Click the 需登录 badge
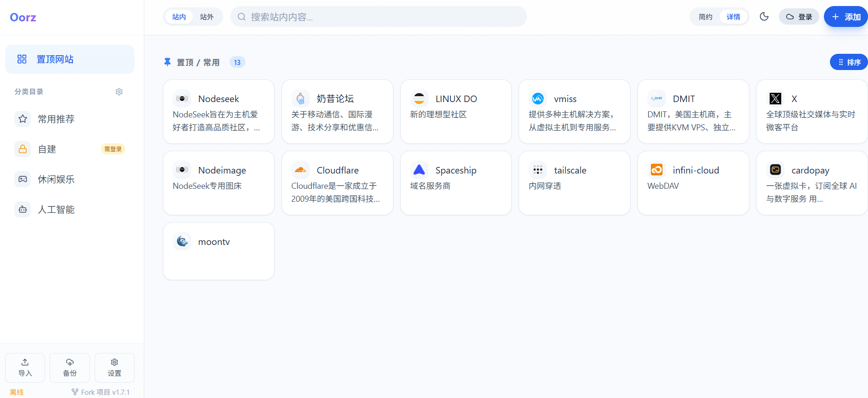 [113, 149]
